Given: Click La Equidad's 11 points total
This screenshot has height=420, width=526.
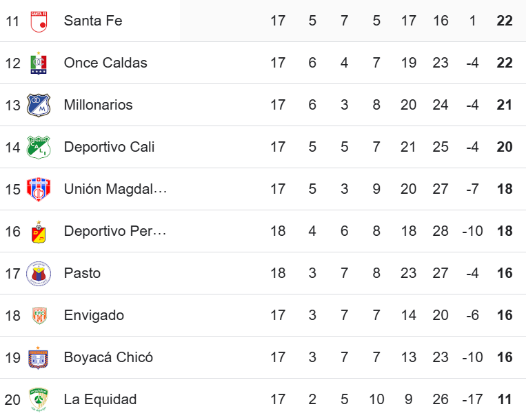Looking at the screenshot, I should (505, 399).
